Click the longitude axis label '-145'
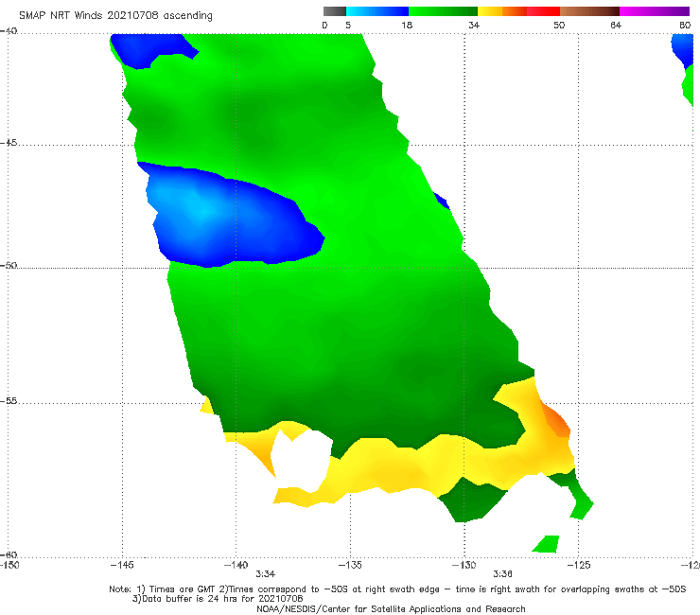This screenshot has width=700, height=615. [x=122, y=565]
